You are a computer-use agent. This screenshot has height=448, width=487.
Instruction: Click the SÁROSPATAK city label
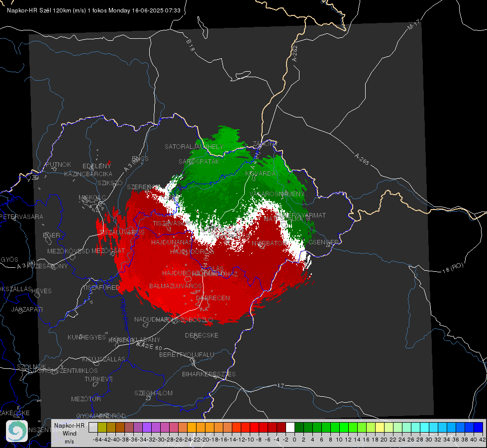coord(199,161)
